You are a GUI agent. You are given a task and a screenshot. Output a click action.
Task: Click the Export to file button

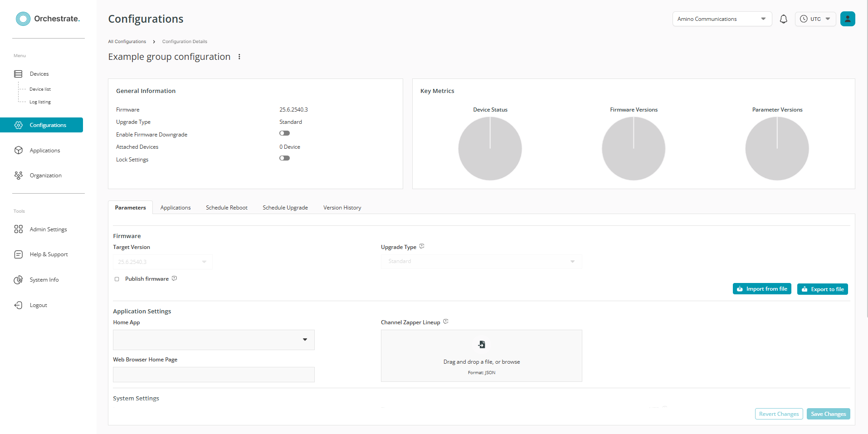(822, 289)
